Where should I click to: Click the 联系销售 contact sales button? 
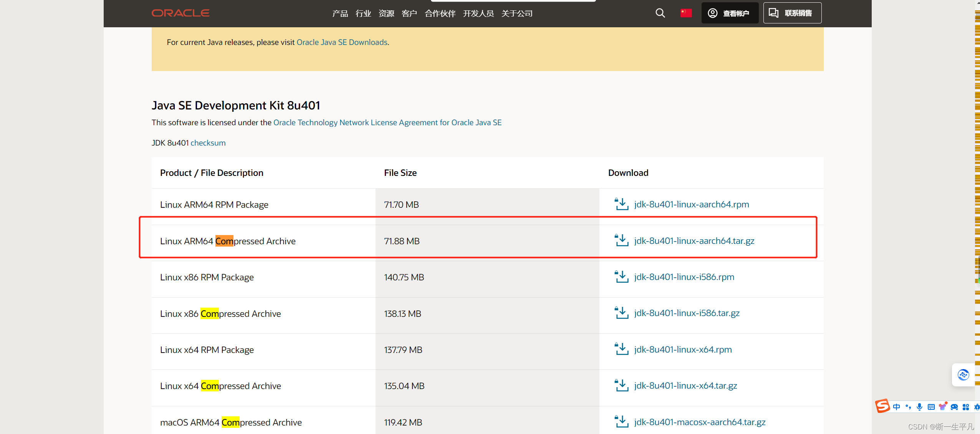tap(792, 13)
